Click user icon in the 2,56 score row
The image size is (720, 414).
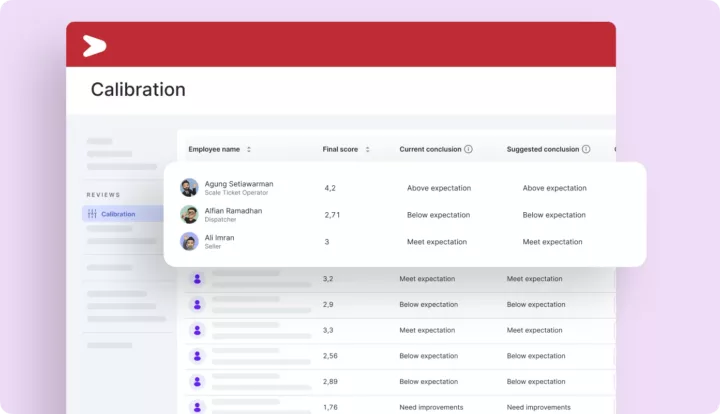(197, 355)
